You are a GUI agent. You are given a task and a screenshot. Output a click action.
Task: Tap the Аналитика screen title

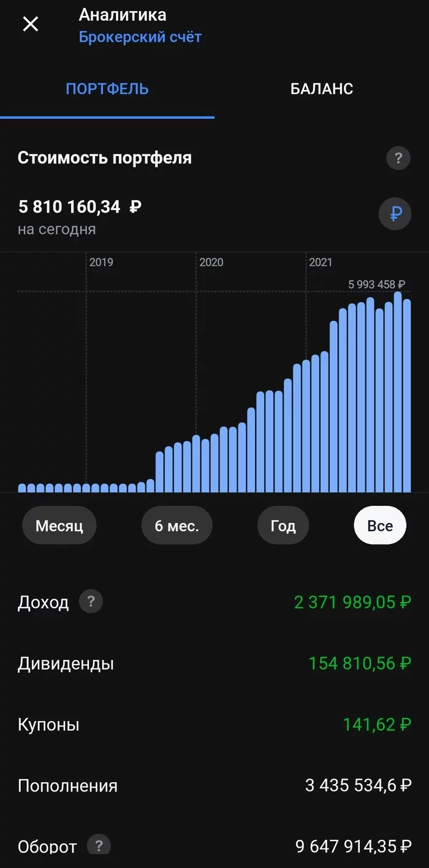coord(123,15)
